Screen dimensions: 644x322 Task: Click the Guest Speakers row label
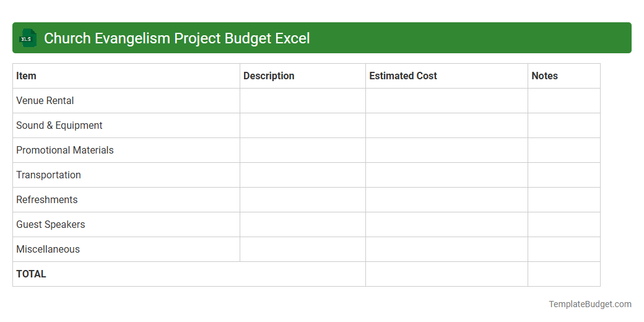click(51, 225)
